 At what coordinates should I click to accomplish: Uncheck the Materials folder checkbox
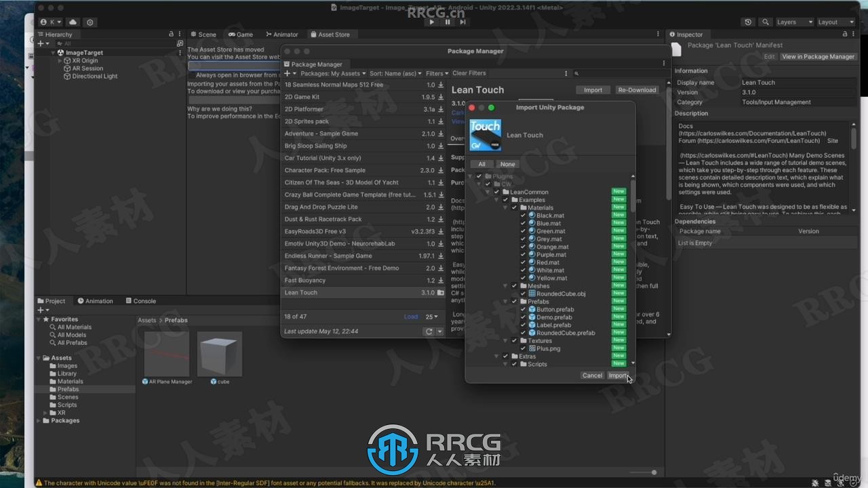point(514,207)
